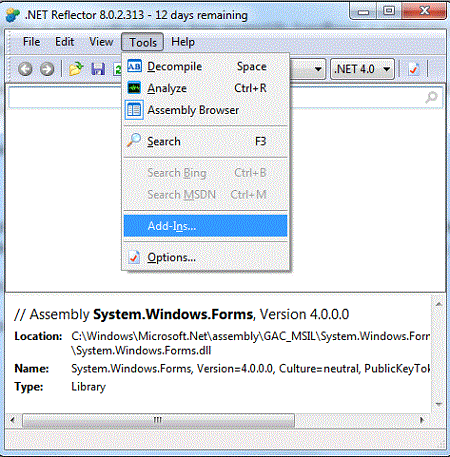Go back with the toolbar back arrow

[25, 69]
